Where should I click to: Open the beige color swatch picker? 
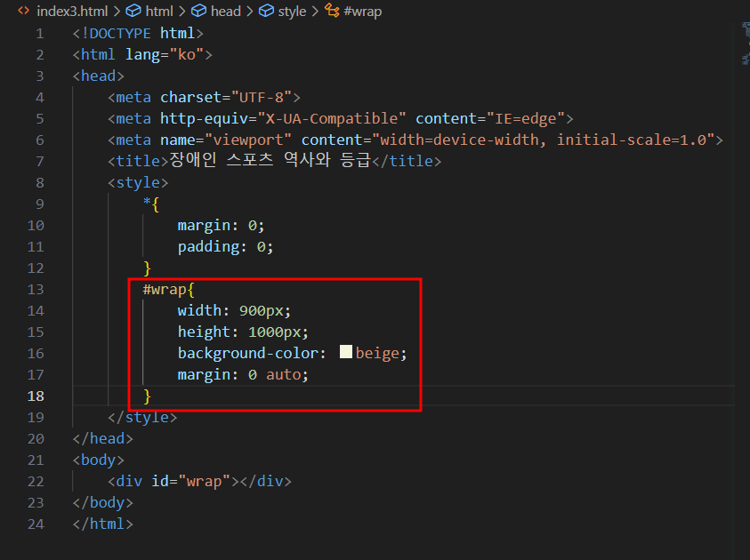click(x=346, y=352)
